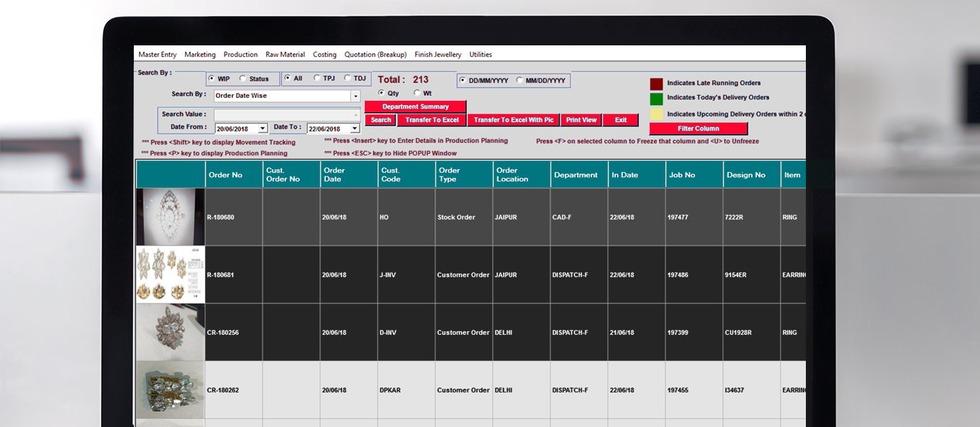Select the TPJ radio option

click(x=317, y=78)
